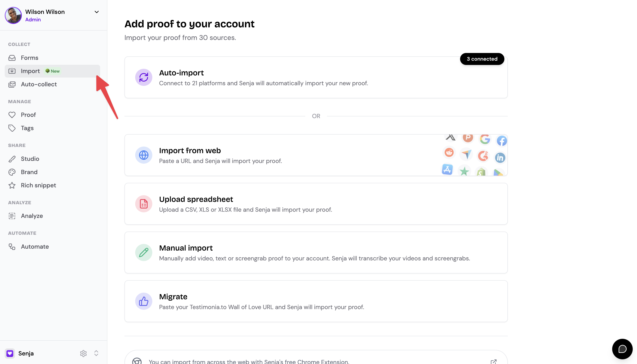Choose Import from web option
Viewport: 637px width, 364px height.
[316, 155]
